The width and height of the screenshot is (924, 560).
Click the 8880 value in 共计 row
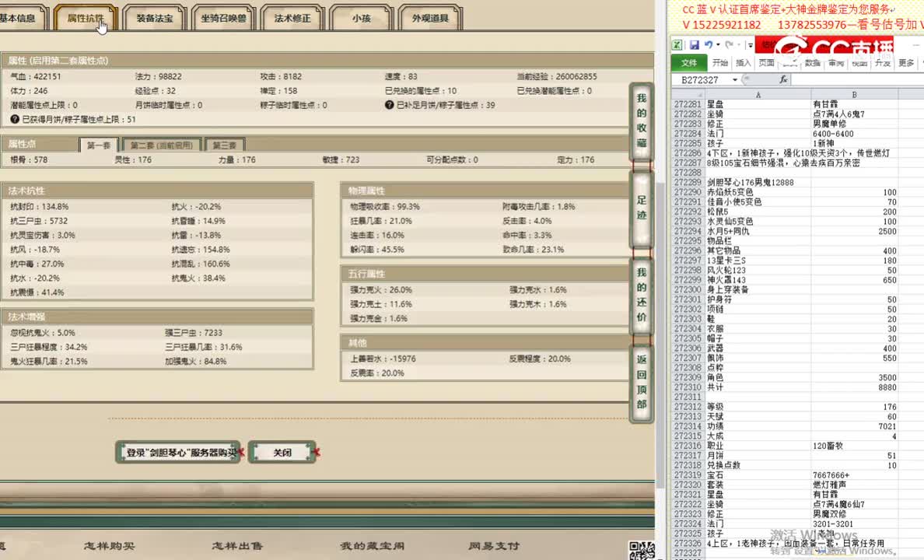tap(855, 387)
